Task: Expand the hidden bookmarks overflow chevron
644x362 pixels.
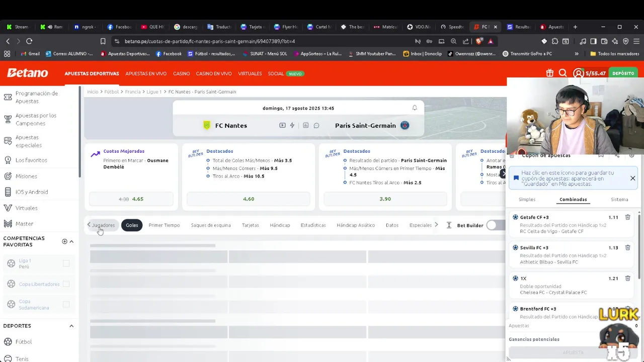Action: (x=577, y=54)
